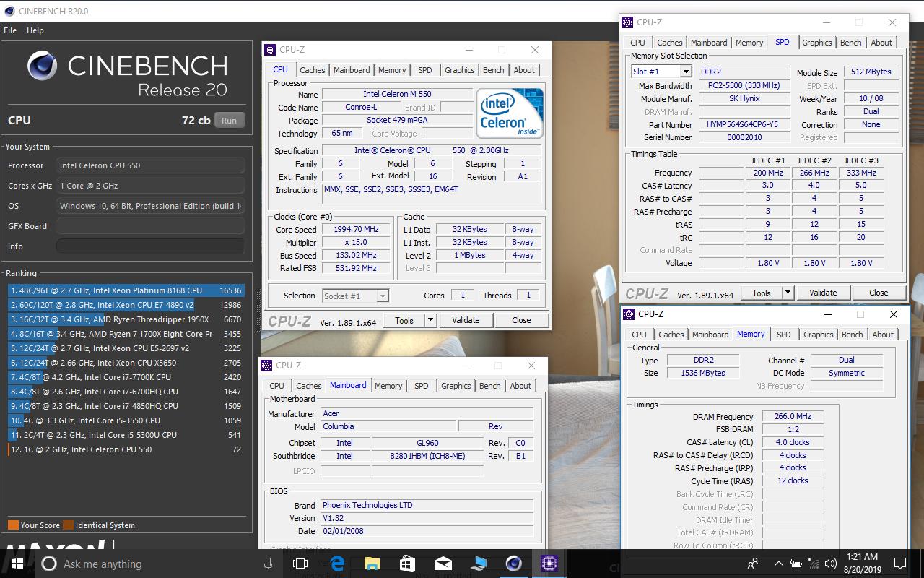924x578 pixels.
Task: Click Close button in SPD window
Action: point(879,293)
